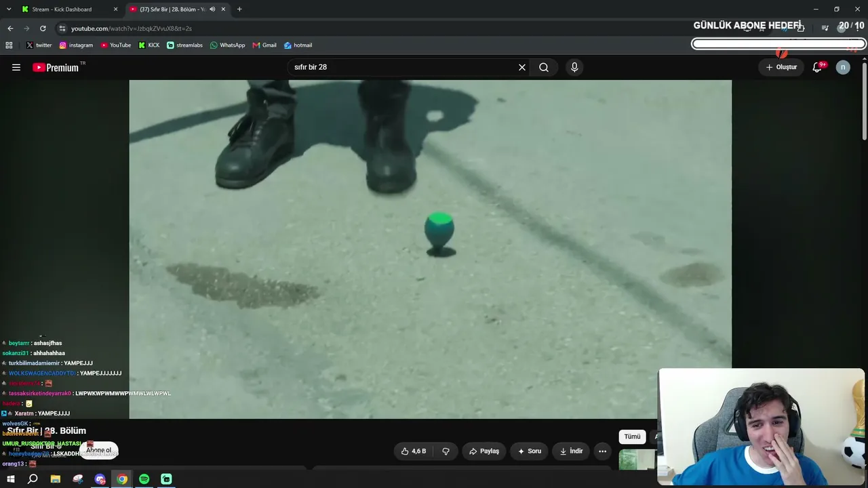868x488 pixels.
Task: Dislike the video
Action: point(446,451)
